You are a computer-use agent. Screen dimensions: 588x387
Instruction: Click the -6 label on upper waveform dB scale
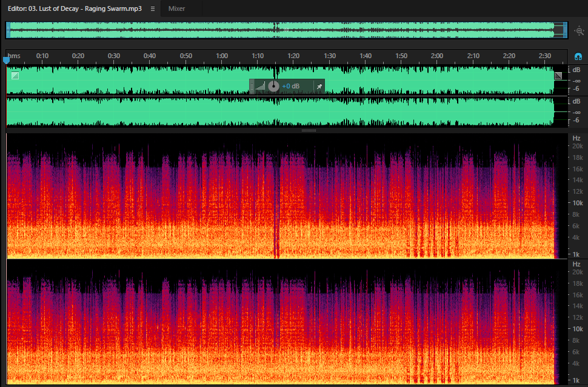click(576, 89)
